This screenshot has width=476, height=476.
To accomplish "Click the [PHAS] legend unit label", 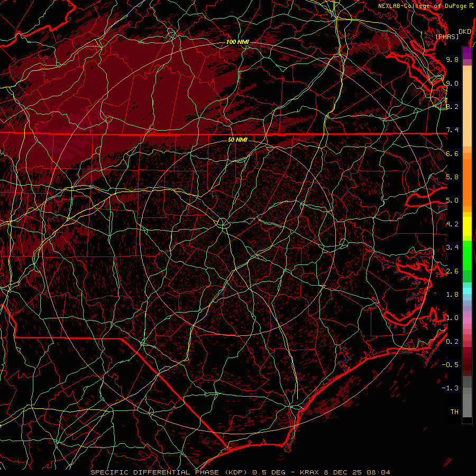I will pyautogui.click(x=447, y=36).
